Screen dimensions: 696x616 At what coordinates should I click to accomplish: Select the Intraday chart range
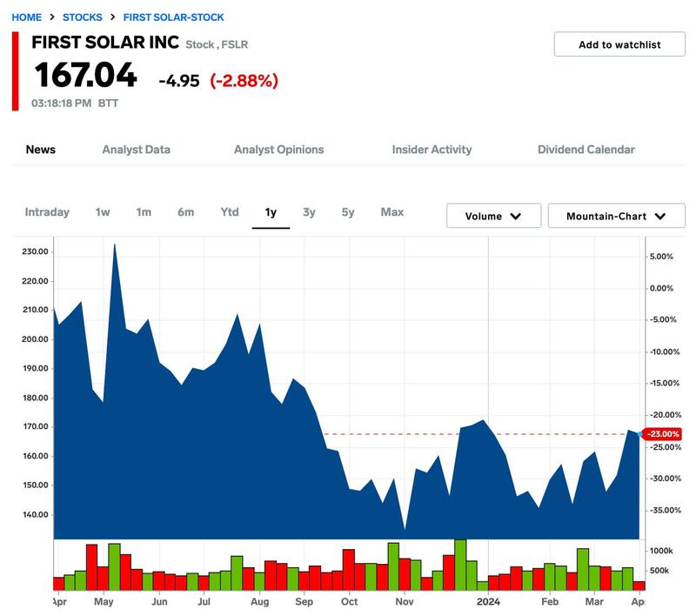coord(47,212)
